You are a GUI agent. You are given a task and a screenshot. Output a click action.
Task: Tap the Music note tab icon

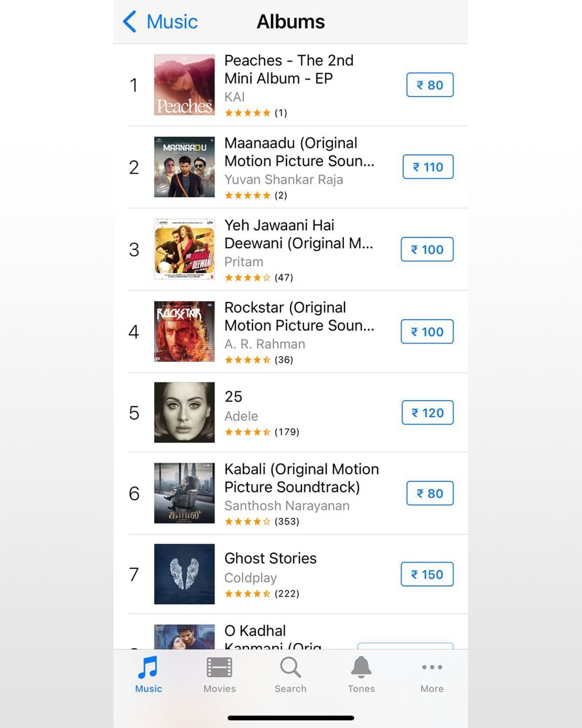pyautogui.click(x=148, y=669)
